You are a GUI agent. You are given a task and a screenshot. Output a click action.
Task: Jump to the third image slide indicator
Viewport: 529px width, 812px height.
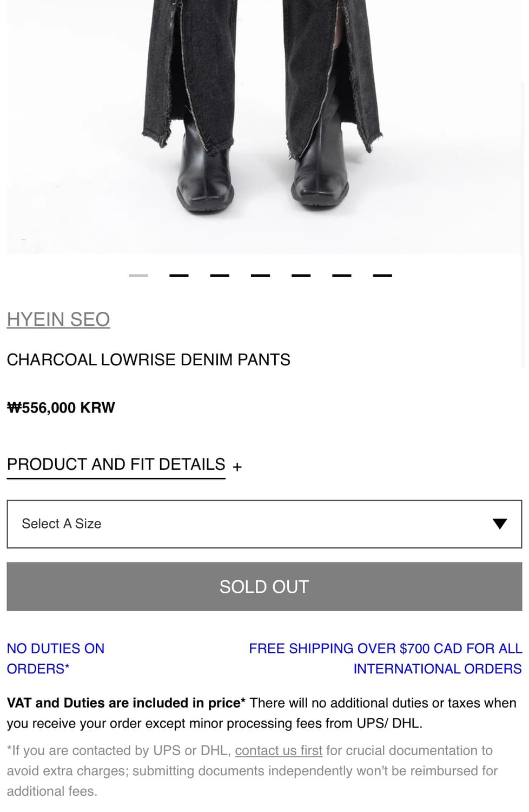click(x=220, y=276)
